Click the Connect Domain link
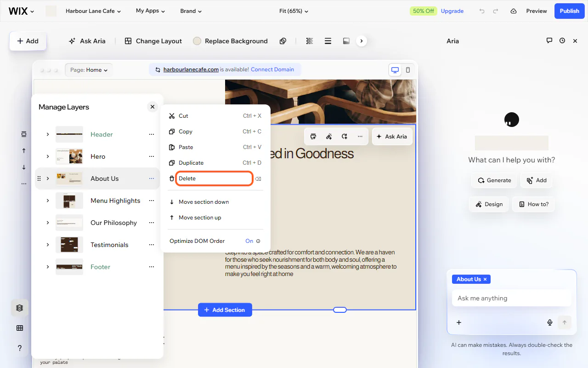Screen dimensions: 588x368 tap(272, 69)
